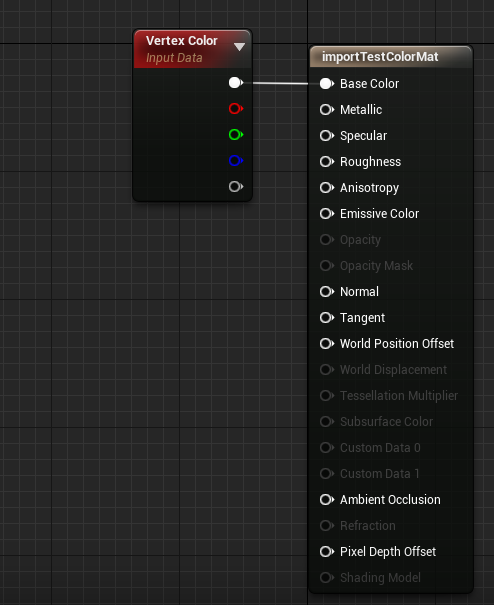
Task: Click the blue B output pin
Action: click(235, 161)
